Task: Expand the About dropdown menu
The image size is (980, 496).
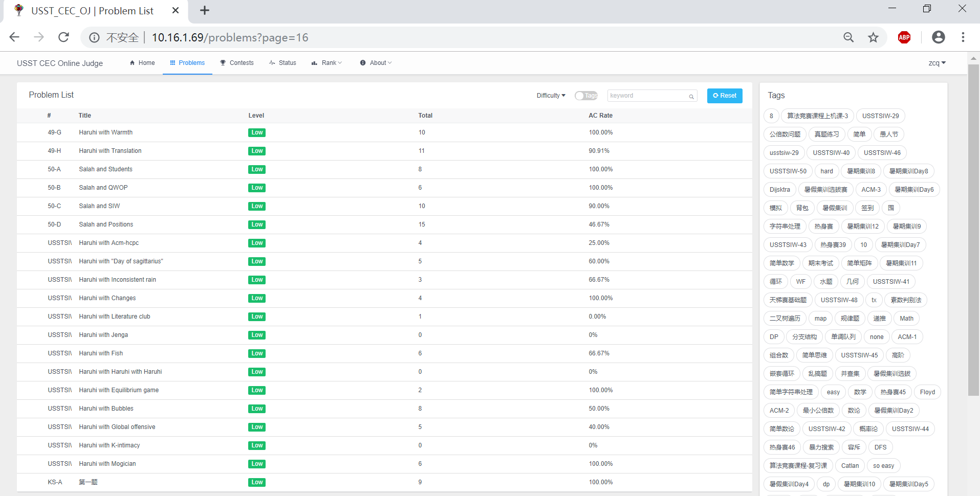Action: [x=376, y=63]
